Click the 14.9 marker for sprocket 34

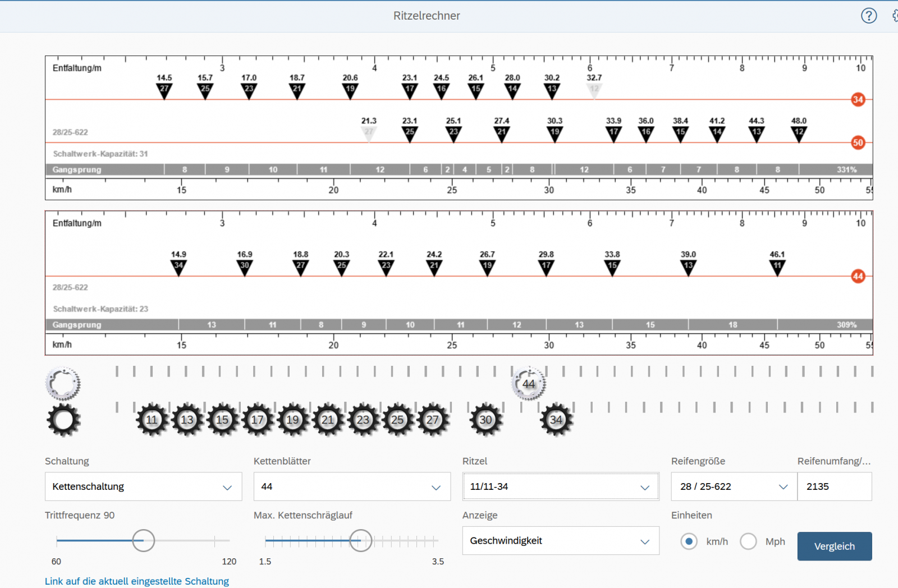pos(178,267)
